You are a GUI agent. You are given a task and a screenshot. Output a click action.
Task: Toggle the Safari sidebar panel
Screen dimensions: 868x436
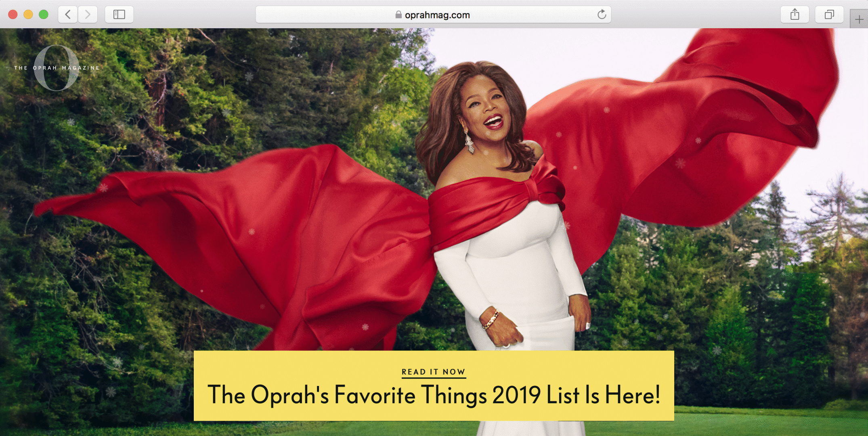pyautogui.click(x=119, y=15)
